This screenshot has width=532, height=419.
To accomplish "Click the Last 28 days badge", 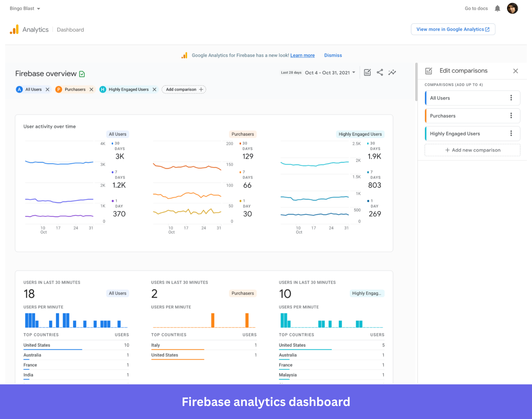I will (291, 72).
